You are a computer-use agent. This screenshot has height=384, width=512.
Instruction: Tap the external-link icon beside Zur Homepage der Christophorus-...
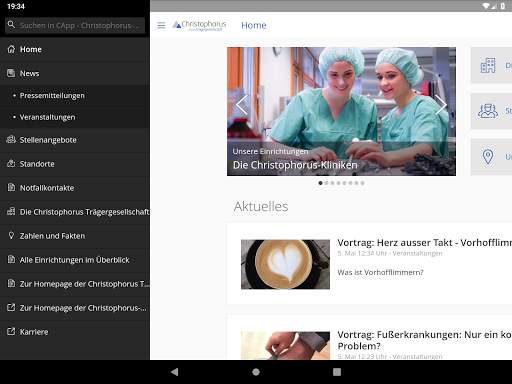click(11, 308)
